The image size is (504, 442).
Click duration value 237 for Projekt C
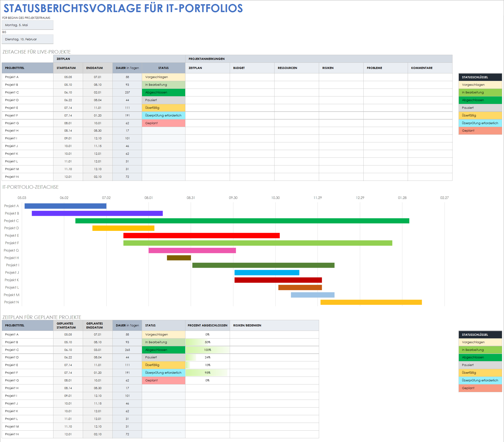point(127,93)
